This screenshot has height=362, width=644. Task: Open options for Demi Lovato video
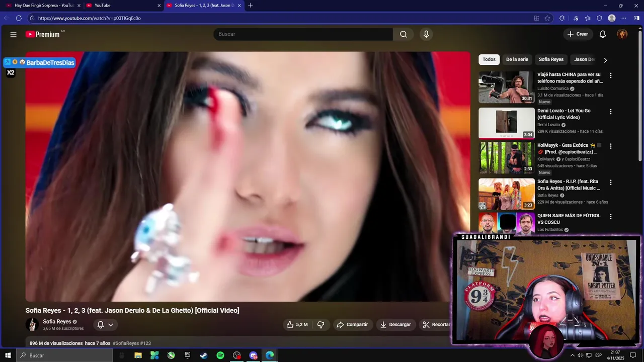(611, 112)
